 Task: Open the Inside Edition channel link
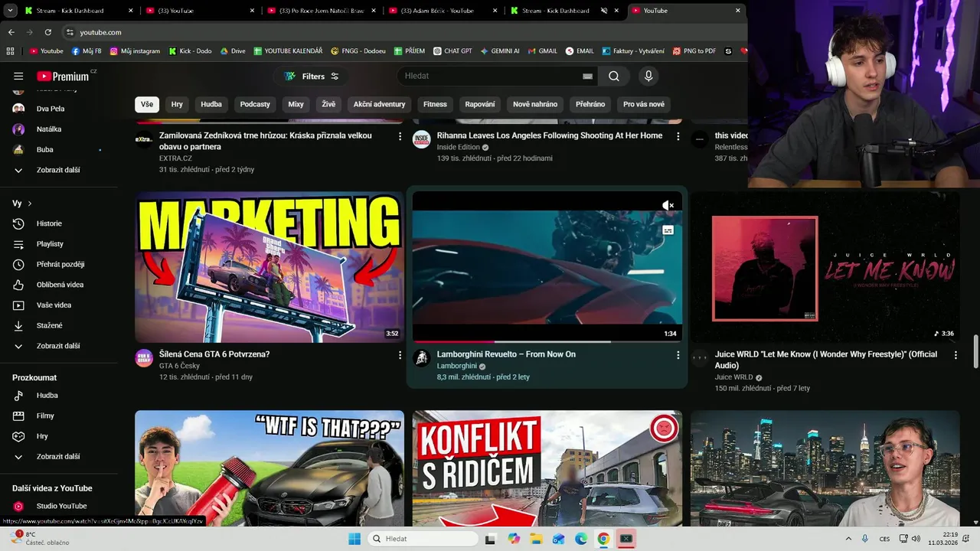458,147
